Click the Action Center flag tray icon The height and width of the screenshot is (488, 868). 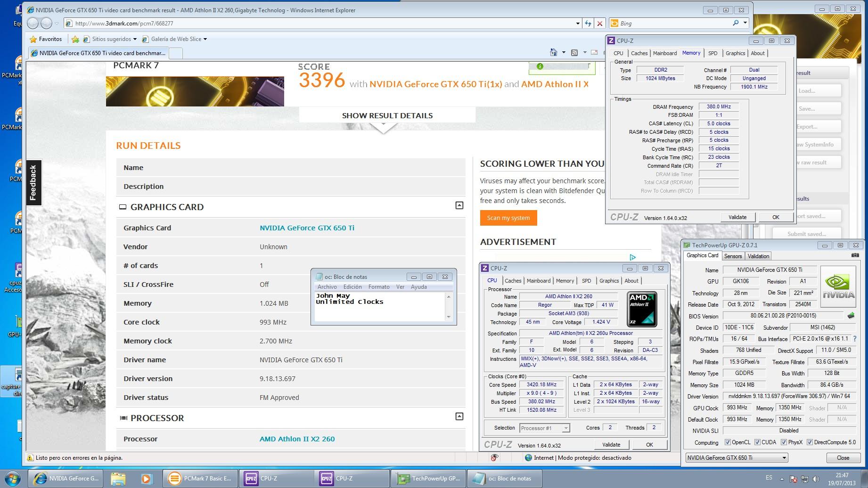[793, 479]
